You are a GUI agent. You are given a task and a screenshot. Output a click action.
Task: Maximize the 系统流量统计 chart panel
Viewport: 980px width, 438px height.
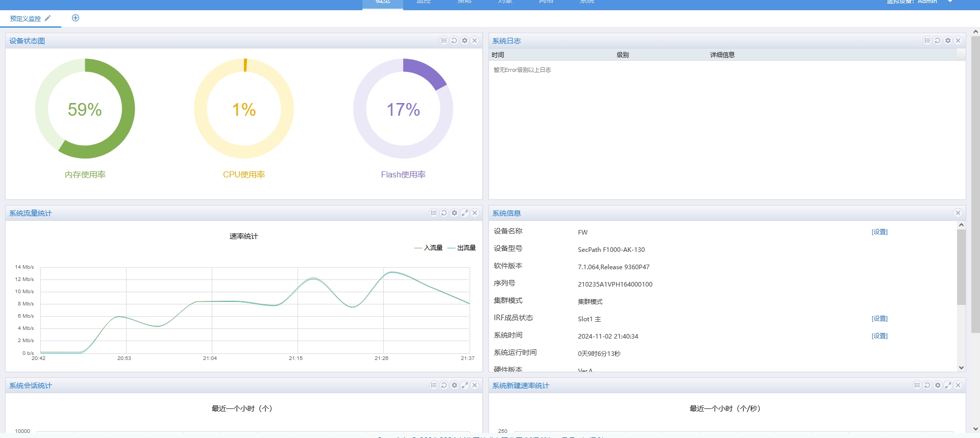(x=464, y=213)
